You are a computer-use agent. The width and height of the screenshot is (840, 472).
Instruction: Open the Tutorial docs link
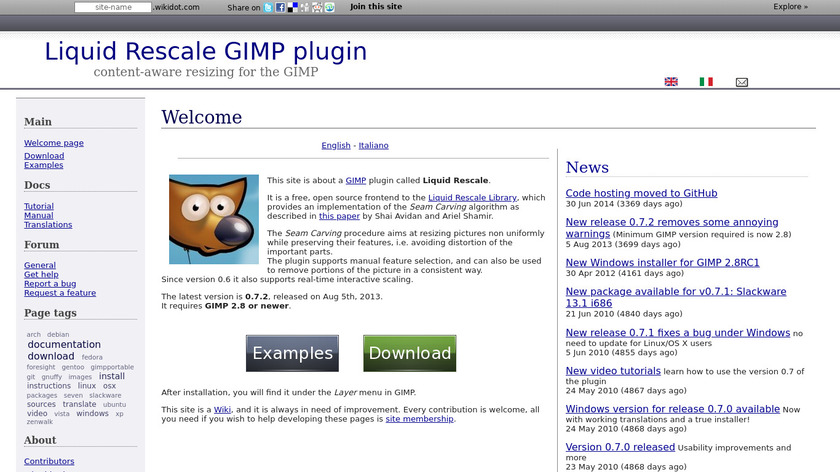[39, 206]
